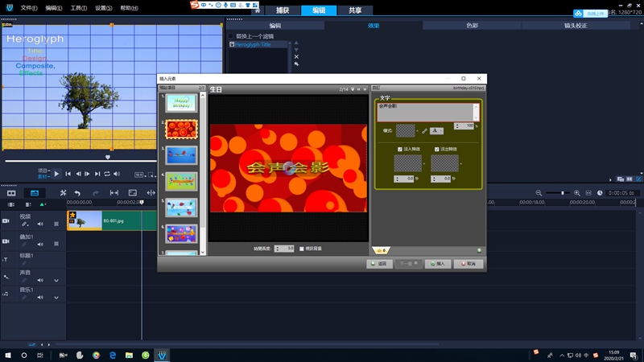Expand the 音乐1 track chevron
This screenshot has height=362, width=644.
pyautogui.click(x=56, y=297)
